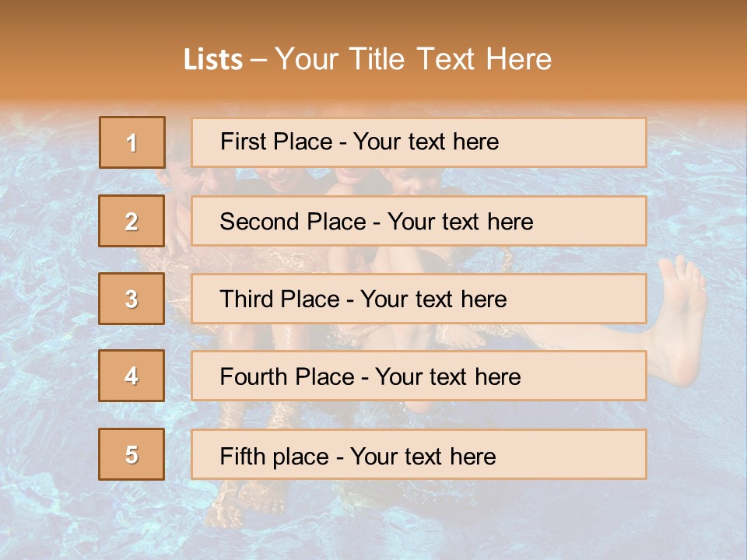747x560 pixels.
Task: Click the number 5 box
Action: 132,454
